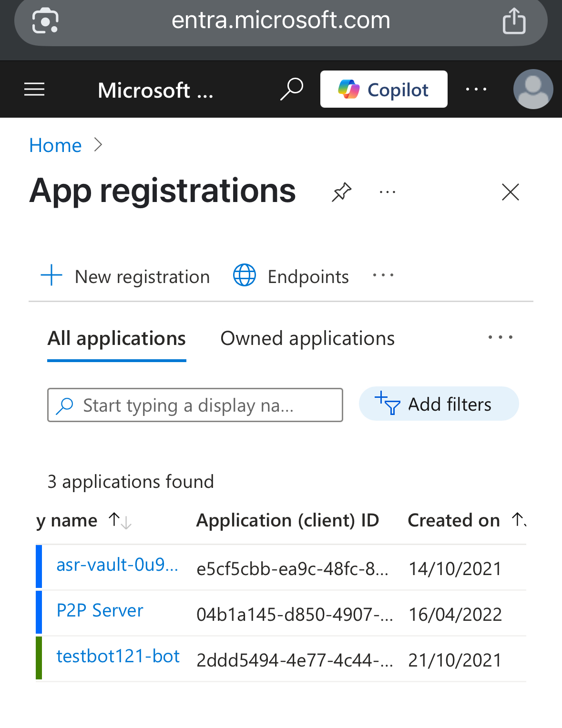Click the breadcrumb chevron after Home
Image resolution: width=562 pixels, height=728 pixels.
coord(98,144)
